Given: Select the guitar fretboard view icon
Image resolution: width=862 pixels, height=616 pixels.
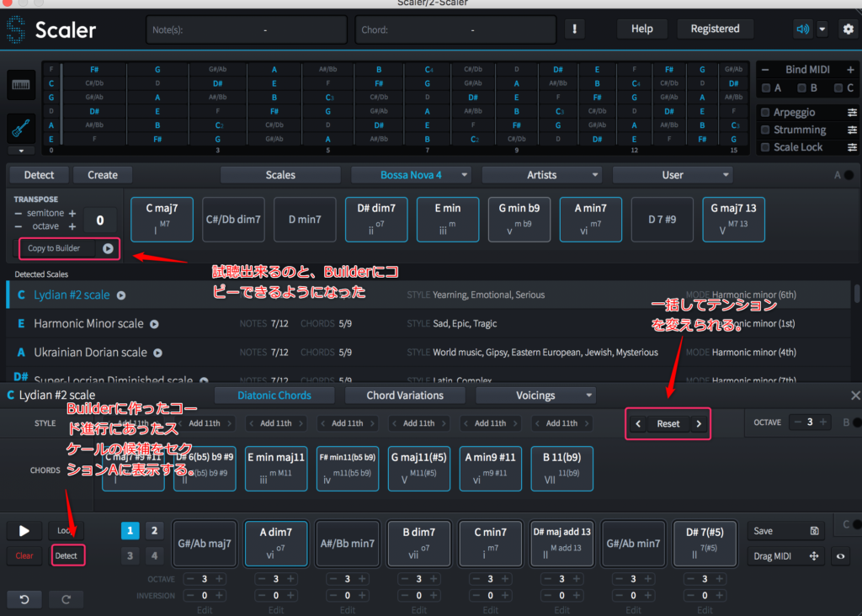Looking at the screenshot, I should coord(21,128).
